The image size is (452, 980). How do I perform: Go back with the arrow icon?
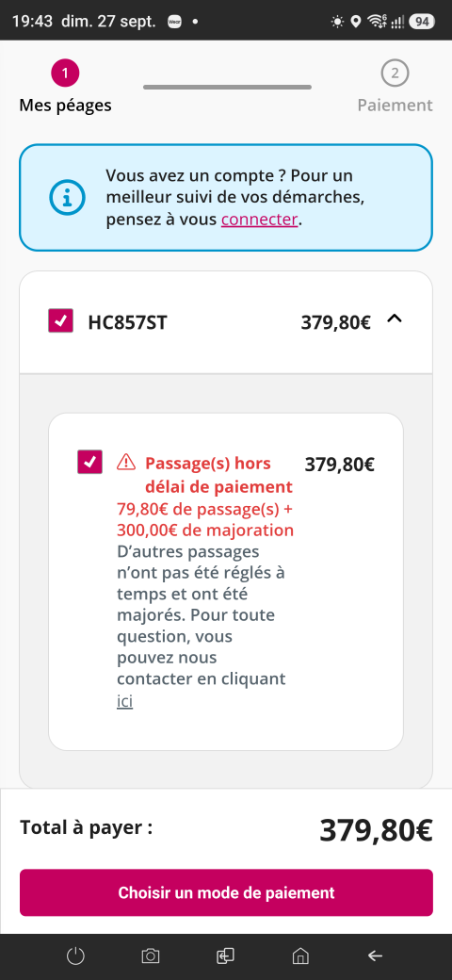[x=375, y=955]
